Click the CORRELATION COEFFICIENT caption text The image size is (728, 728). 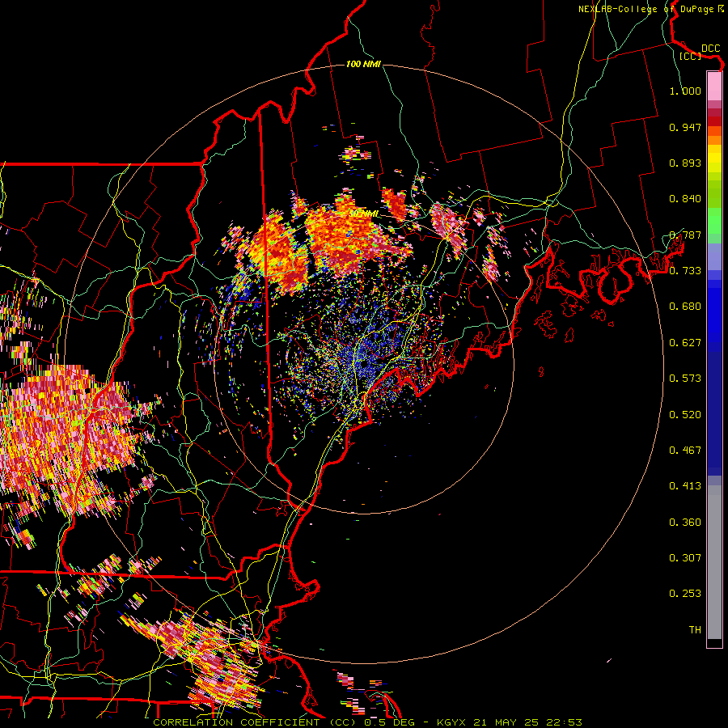pos(236,722)
